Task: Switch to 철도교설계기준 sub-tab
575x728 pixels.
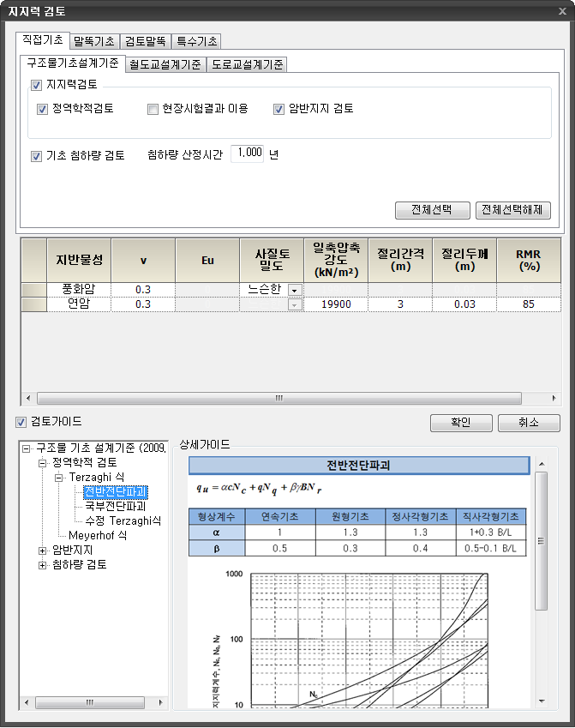Action: 166,64
